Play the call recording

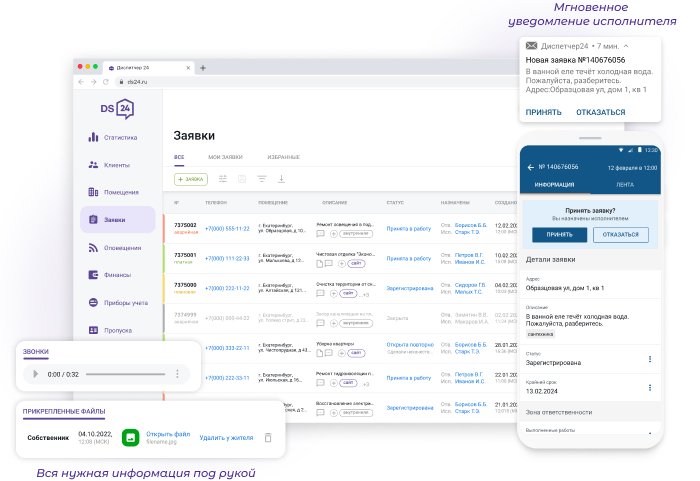point(37,374)
